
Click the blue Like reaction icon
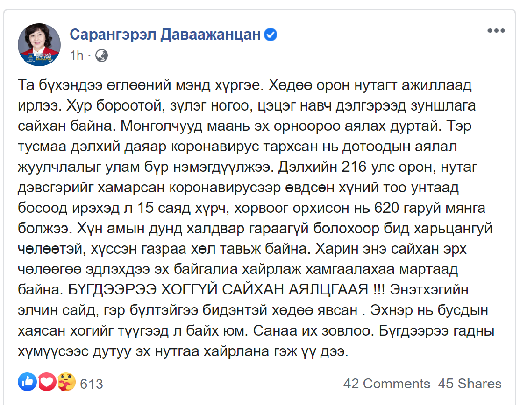click(27, 382)
